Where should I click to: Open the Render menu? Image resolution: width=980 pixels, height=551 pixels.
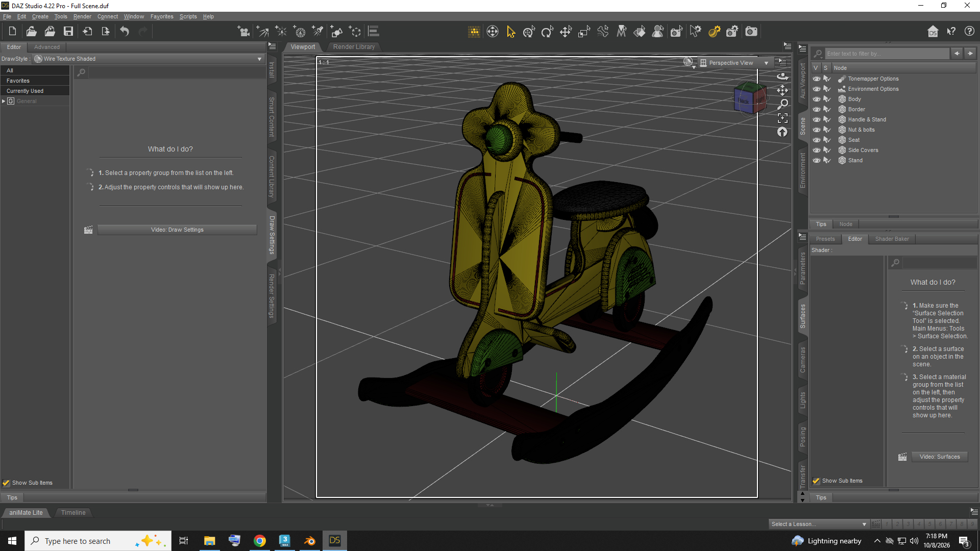tap(82, 16)
